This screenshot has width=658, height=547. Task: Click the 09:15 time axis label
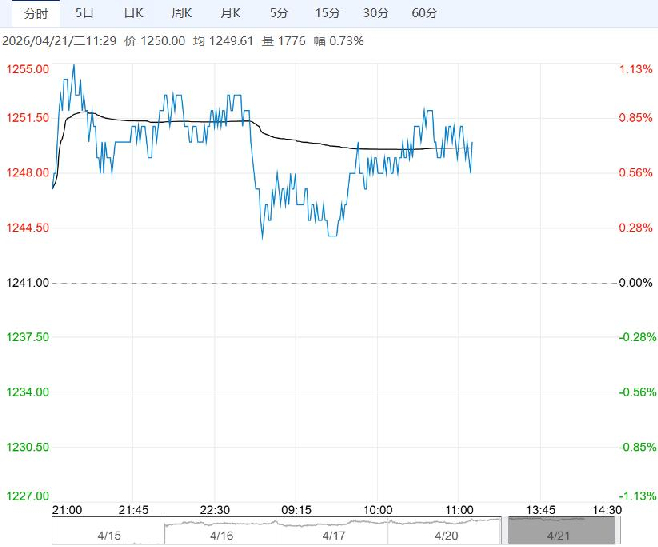point(297,509)
